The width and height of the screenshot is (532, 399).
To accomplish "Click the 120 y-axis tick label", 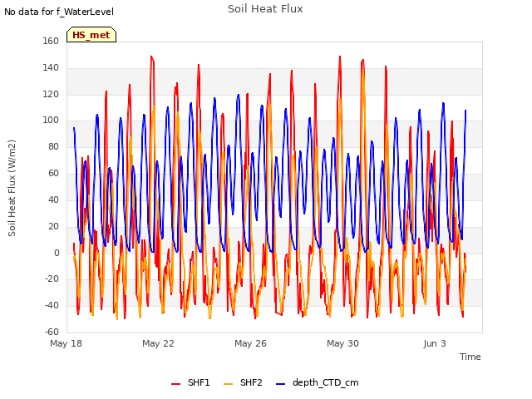I will pos(51,94).
